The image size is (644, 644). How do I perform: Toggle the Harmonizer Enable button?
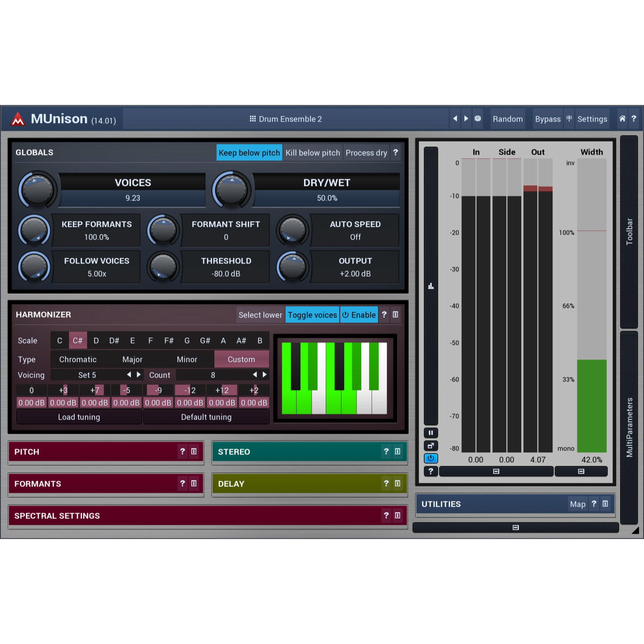(359, 315)
